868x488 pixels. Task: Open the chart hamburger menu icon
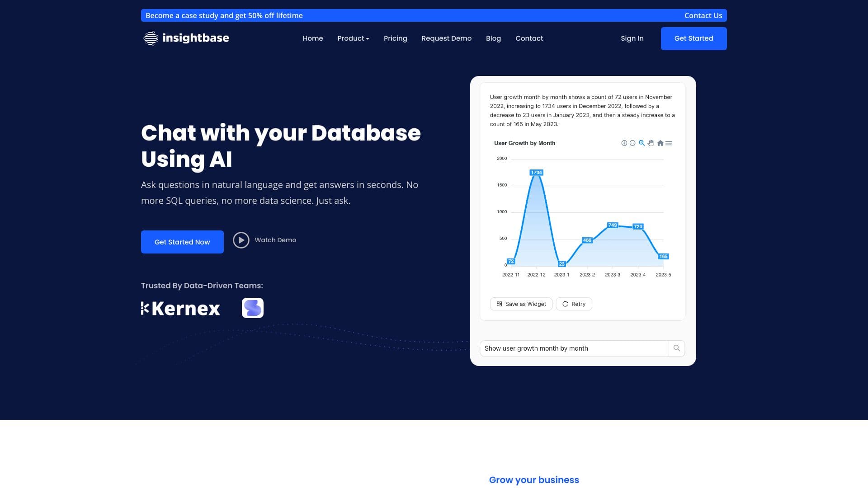click(x=669, y=143)
